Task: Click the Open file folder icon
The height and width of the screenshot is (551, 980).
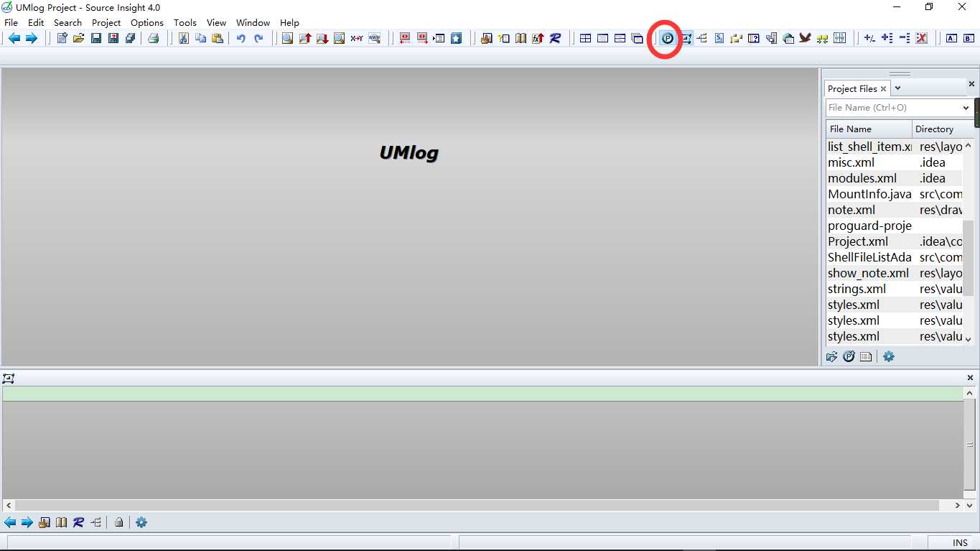Action: point(79,38)
